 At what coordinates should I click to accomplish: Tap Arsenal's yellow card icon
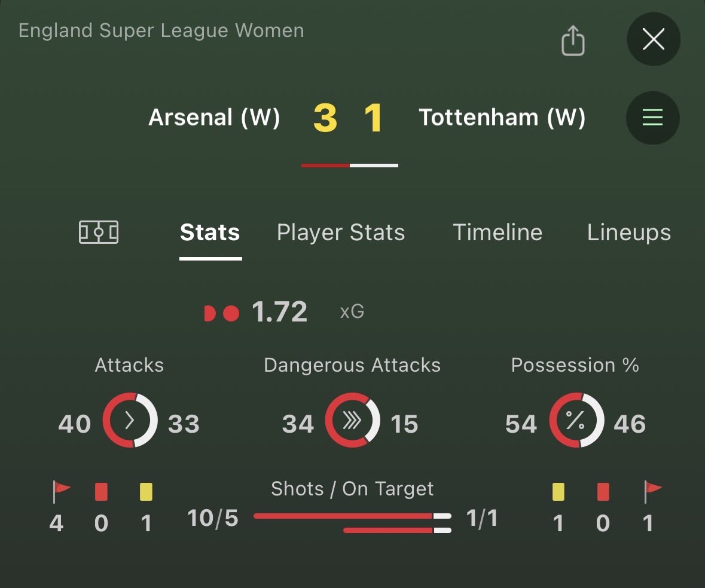tap(146, 492)
